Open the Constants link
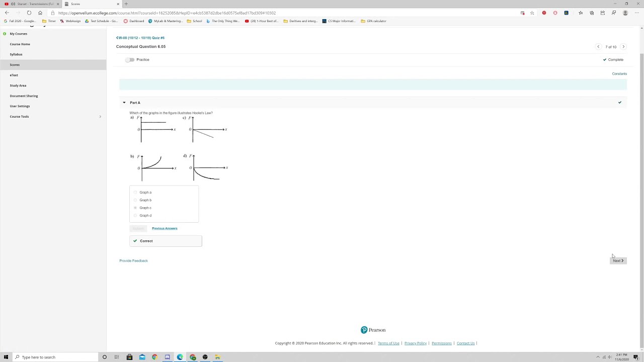The width and height of the screenshot is (644, 362). [619, 74]
